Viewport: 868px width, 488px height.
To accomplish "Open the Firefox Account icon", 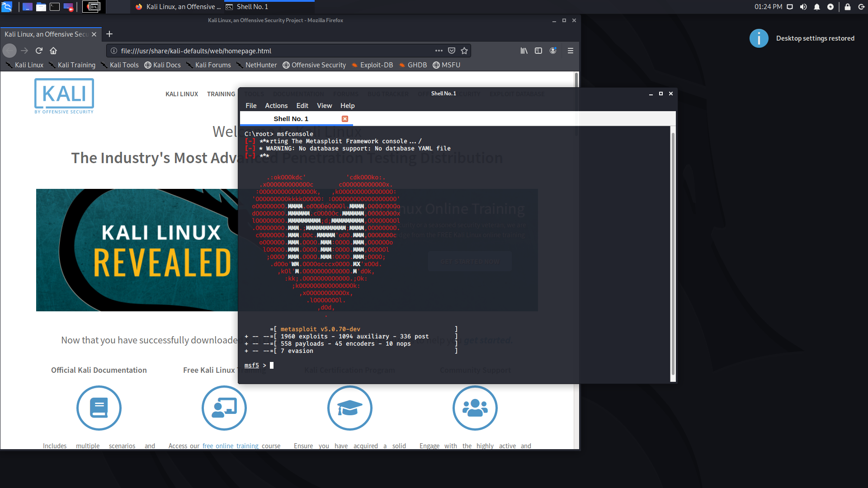I will click(x=553, y=51).
